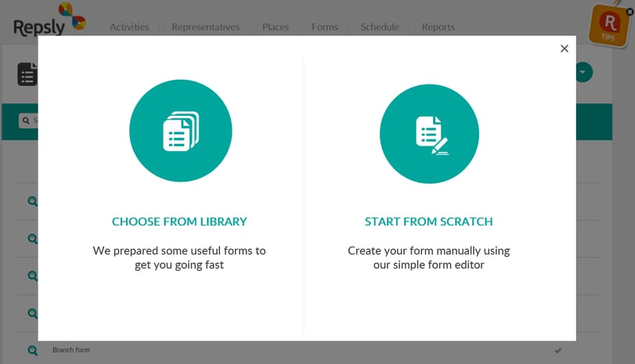The image size is (635, 364).
Task: Click the magnifier icon in the second form row
Action: click(x=32, y=239)
